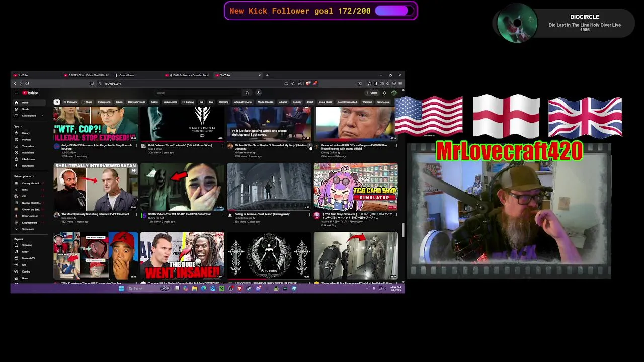644x362 pixels.
Task: Open Orbit Culture From The Inside video title
Action: [180, 145]
